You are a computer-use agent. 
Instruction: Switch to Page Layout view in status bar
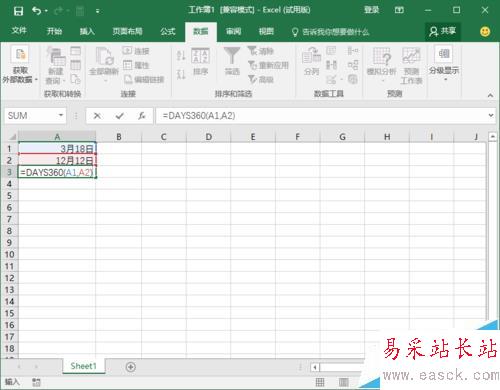pos(344,382)
